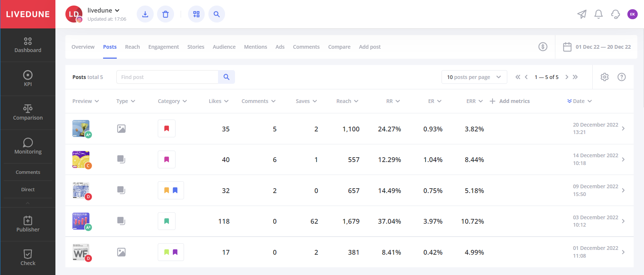Click the round search icon in header
This screenshot has height=275, width=644.
[x=217, y=14]
